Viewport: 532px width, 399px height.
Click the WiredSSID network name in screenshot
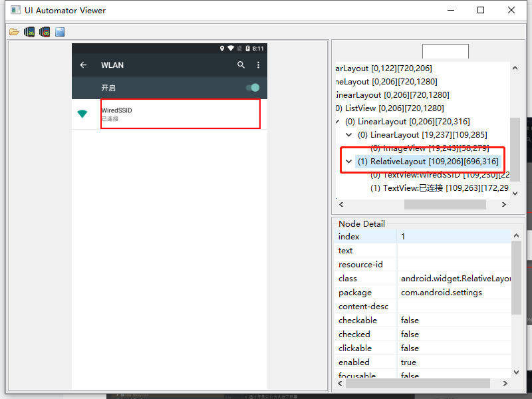117,110
